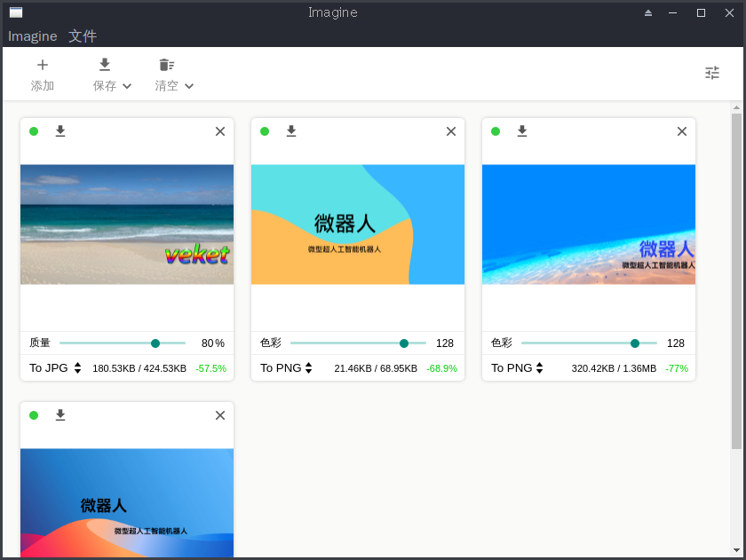Click the 80% quality value
746x560 pixels.
(212, 343)
